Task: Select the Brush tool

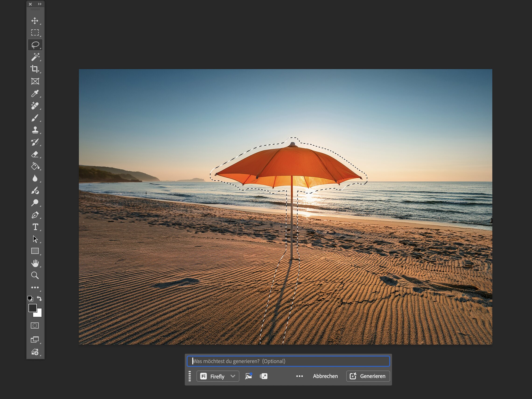Action: (35, 118)
